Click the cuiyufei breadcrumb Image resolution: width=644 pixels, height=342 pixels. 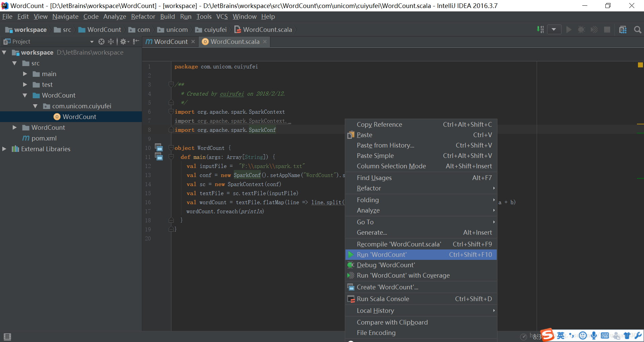point(211,30)
